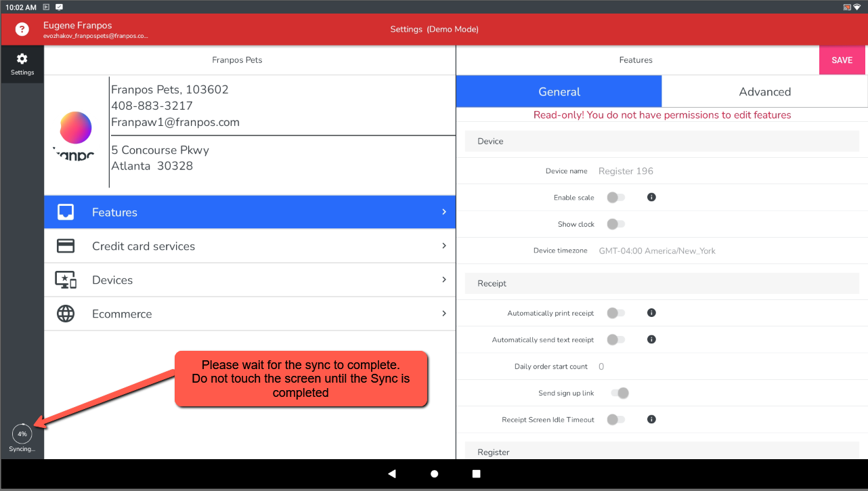Expand the Devices row chevron
Screen dimensions: 868x491
coord(444,280)
